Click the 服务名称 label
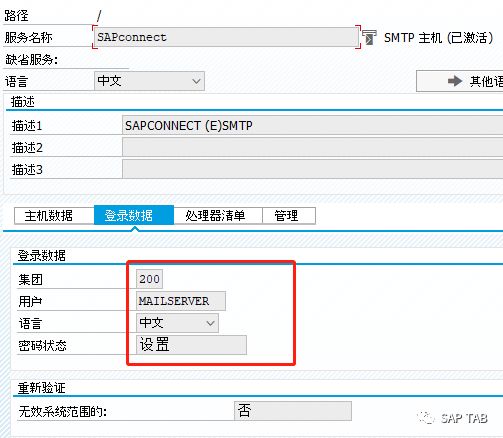503x438 pixels. tap(28, 37)
